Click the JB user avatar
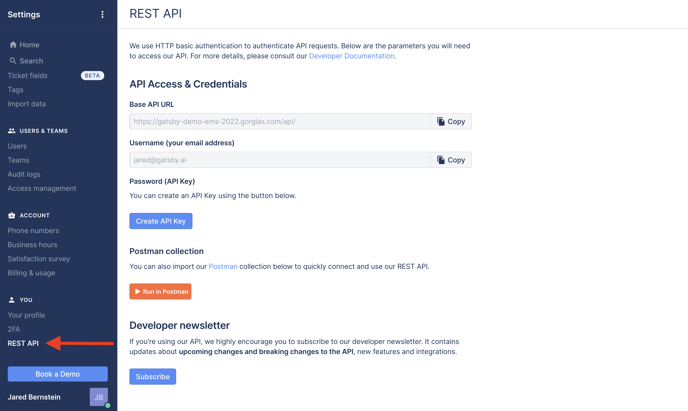 pos(99,397)
